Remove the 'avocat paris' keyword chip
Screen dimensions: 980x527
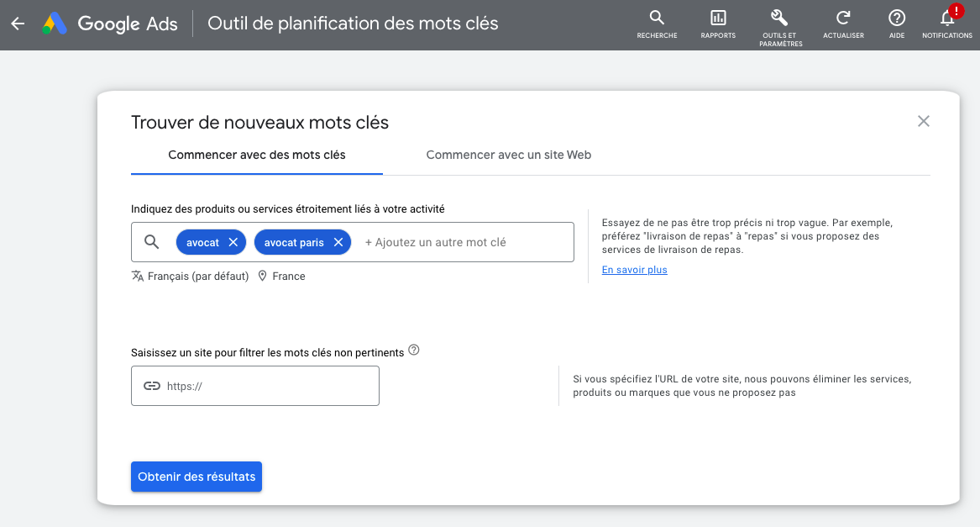[338, 242]
